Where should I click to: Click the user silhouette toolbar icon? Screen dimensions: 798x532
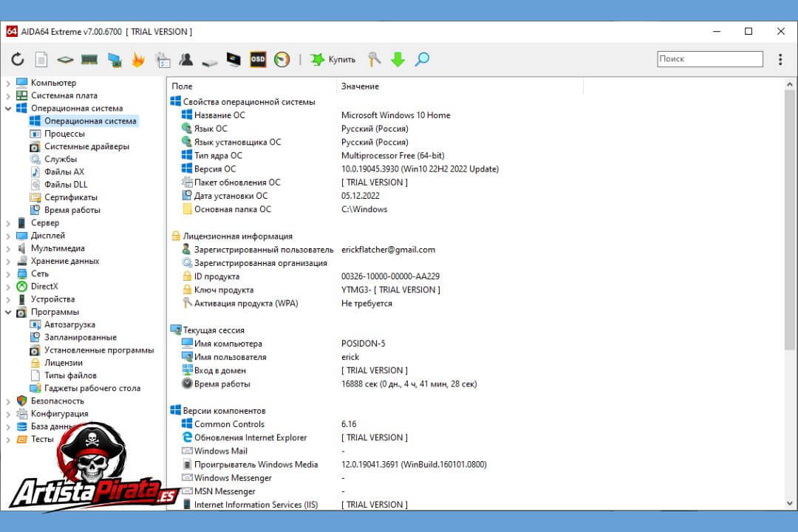coord(185,60)
